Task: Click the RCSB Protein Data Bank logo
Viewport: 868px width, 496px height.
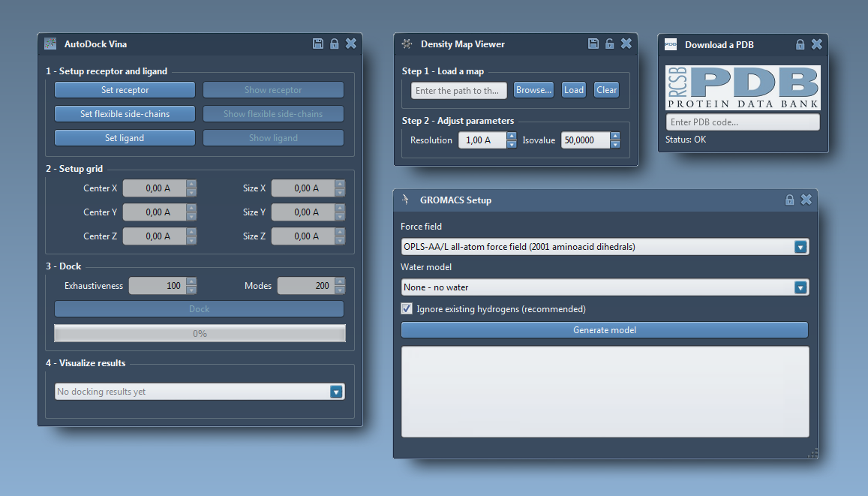Action: pyautogui.click(x=743, y=88)
